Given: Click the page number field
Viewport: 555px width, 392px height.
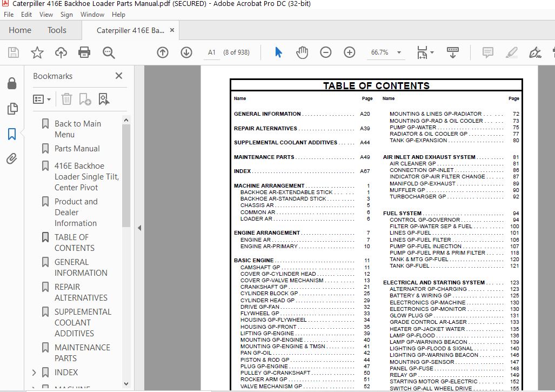Looking at the screenshot, I should [x=212, y=52].
